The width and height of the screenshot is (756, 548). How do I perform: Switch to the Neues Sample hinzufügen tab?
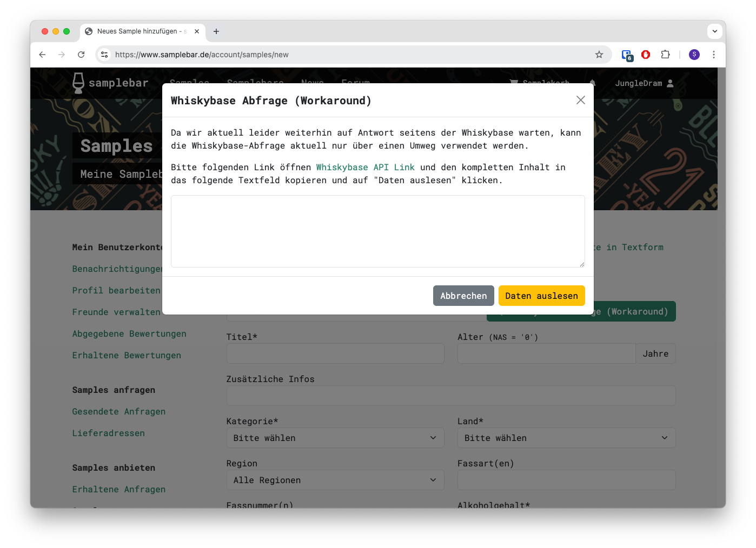(x=138, y=31)
